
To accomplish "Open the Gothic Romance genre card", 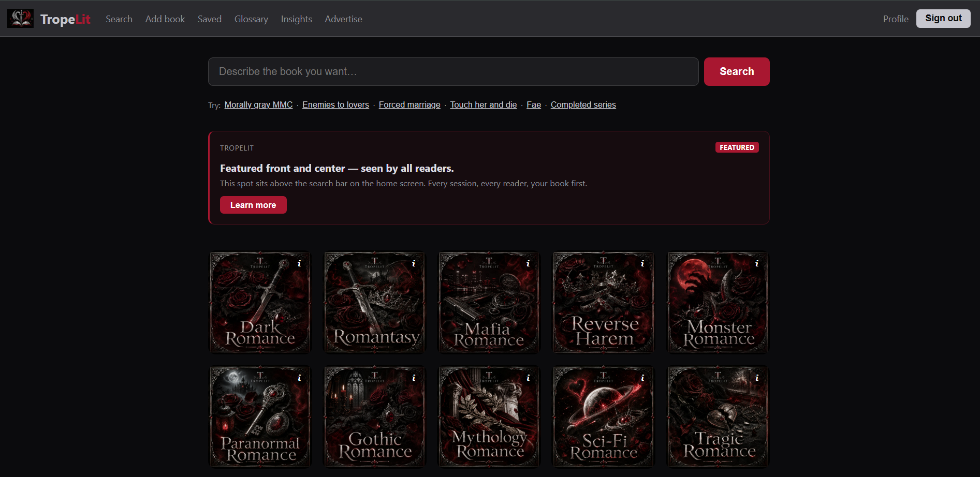I will coord(374,416).
